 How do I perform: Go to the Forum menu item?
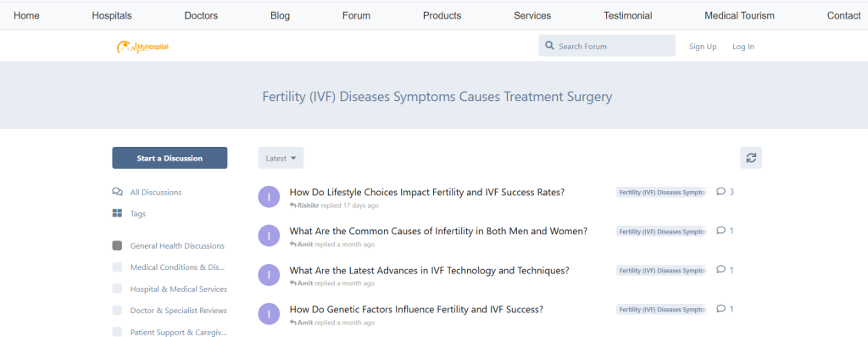click(x=356, y=15)
